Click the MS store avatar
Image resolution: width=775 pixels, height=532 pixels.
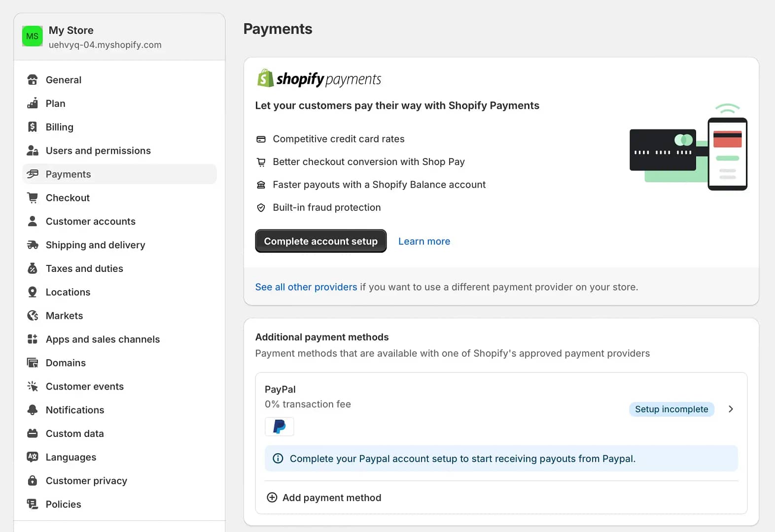[x=33, y=36]
